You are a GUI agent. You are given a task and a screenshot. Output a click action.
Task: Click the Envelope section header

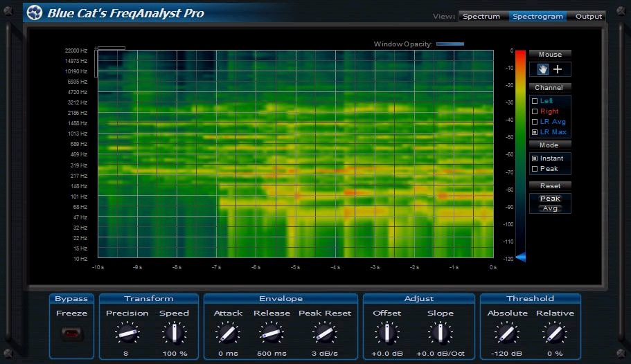[281, 299]
